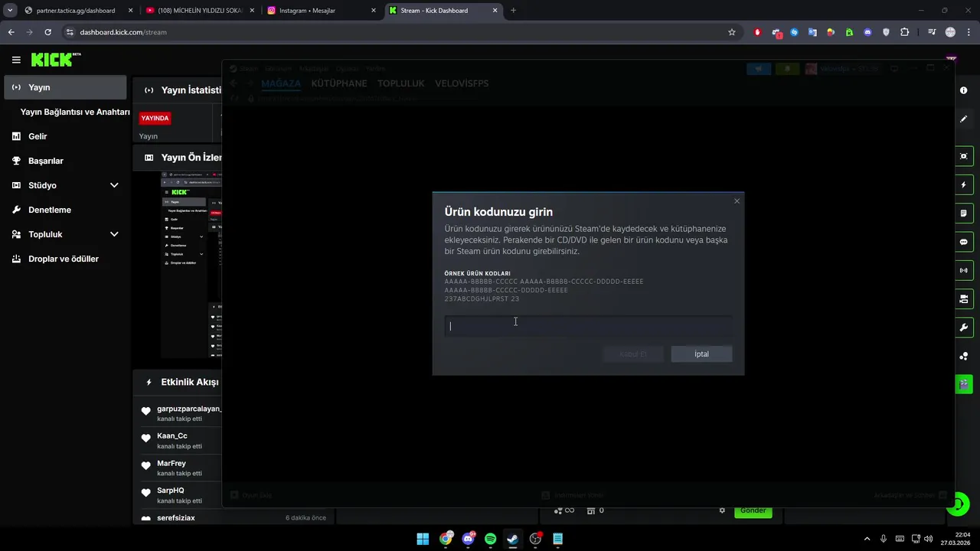Screen dimensions: 980x551
Task: Go back in browser history
Action: (11, 32)
